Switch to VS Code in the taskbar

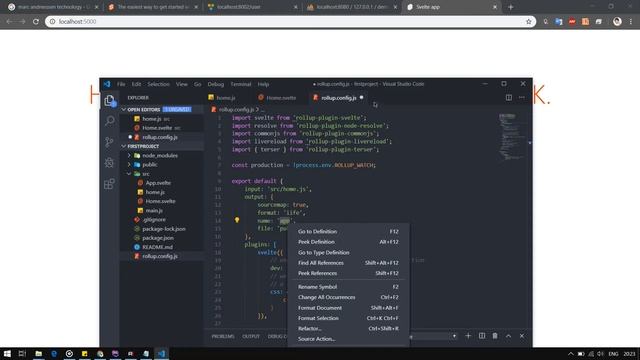162,353
